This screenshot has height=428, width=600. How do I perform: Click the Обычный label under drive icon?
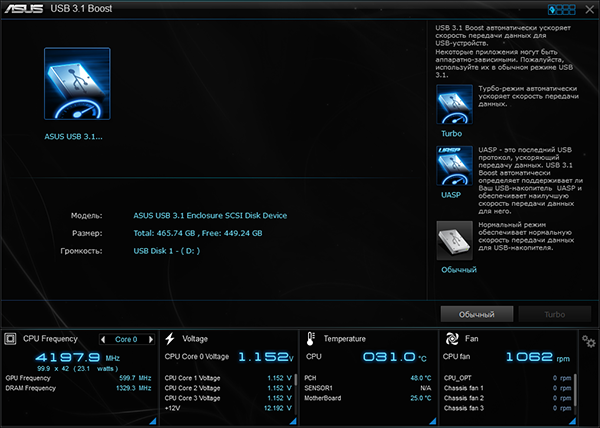point(459,270)
